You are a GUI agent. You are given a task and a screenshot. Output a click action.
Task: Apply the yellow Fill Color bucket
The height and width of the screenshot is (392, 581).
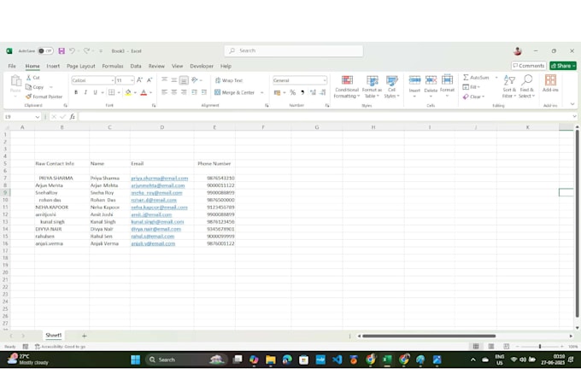[128, 92]
